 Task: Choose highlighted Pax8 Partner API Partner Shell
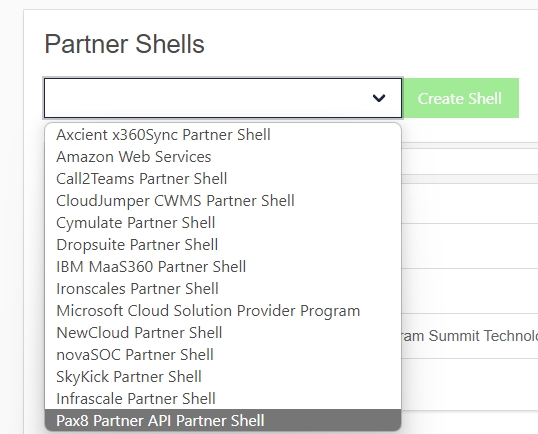pos(223,420)
